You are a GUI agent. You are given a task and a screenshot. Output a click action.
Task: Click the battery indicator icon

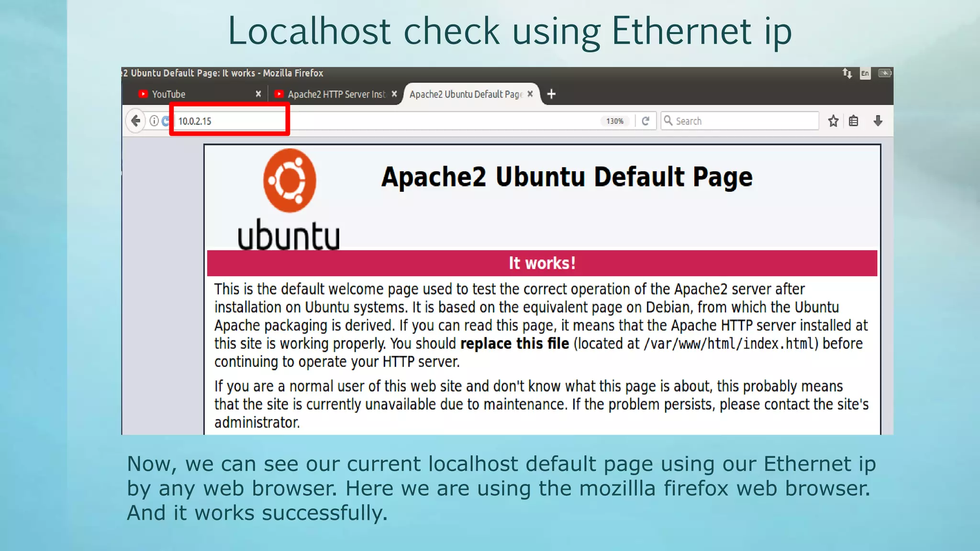[x=885, y=73]
